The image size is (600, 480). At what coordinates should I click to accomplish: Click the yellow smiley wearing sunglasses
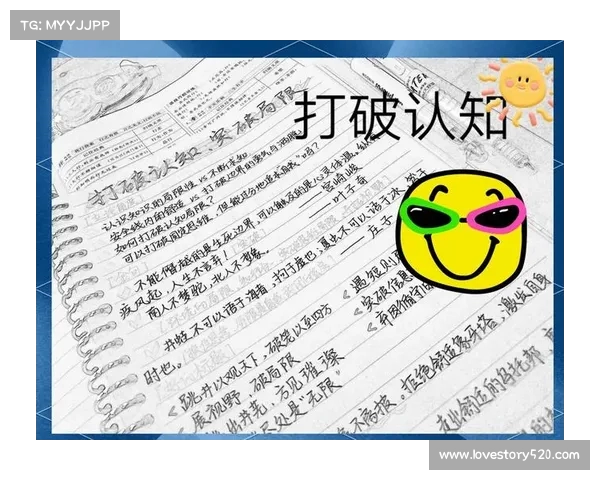[x=462, y=230]
